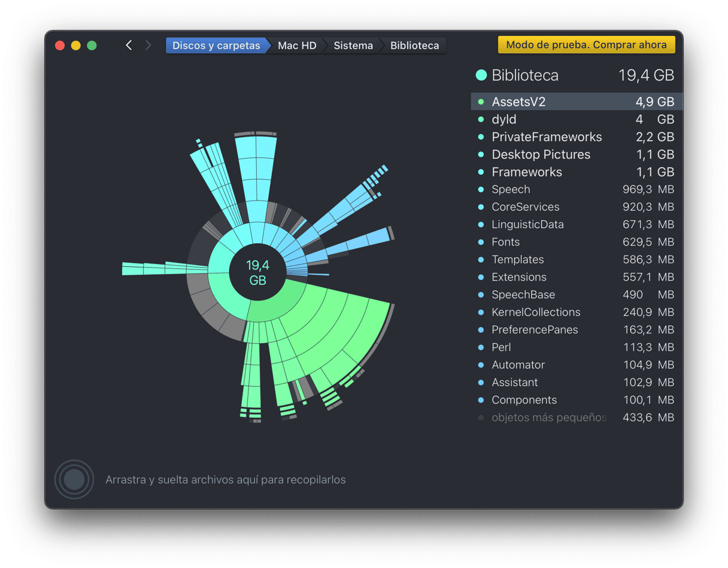
Task: Select AssetsV2 in folder list
Action: tap(577, 102)
